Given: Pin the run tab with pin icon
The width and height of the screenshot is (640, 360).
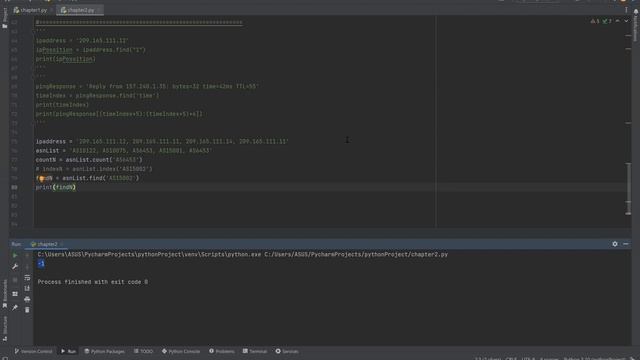Looking at the screenshot, I should coord(15,307).
